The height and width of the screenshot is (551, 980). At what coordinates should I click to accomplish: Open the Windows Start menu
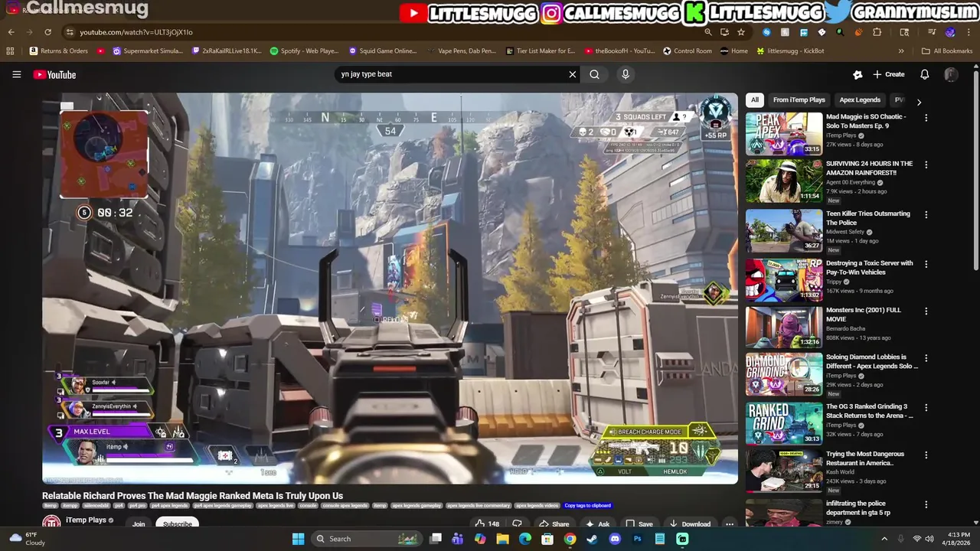click(x=298, y=539)
